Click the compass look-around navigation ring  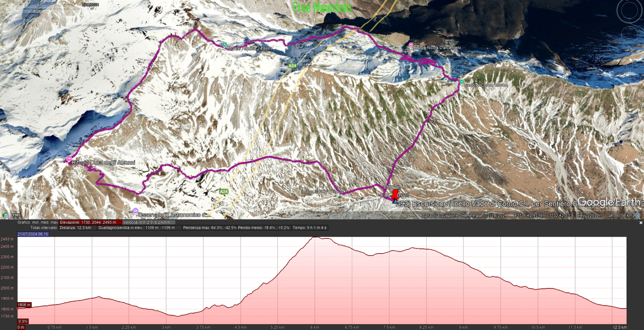coord(629,11)
